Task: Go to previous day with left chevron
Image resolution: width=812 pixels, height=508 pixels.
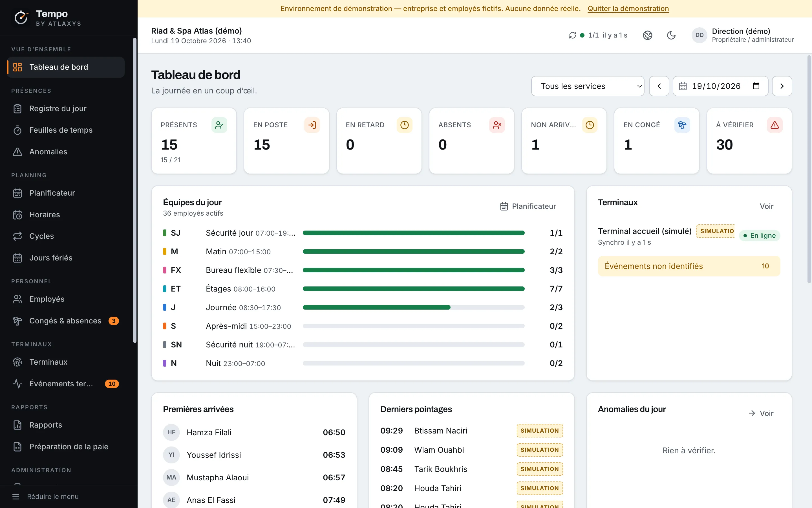Action: (x=659, y=86)
